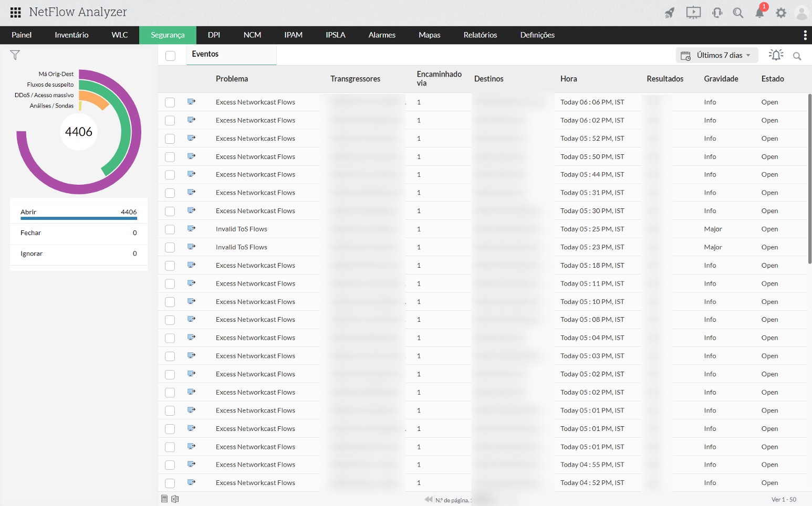The width and height of the screenshot is (812, 506).
Task: Export the events list to Excel
Action: click(x=175, y=499)
